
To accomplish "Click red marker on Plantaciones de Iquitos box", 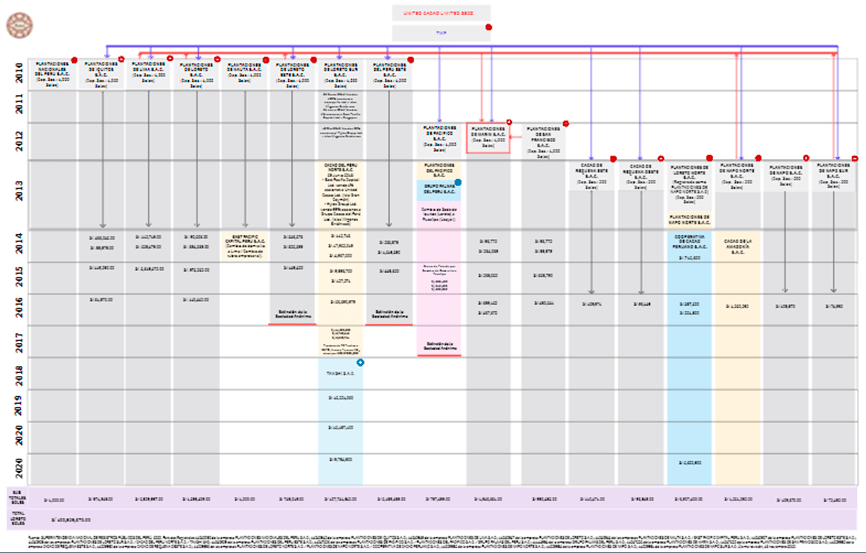I will (x=122, y=59).
